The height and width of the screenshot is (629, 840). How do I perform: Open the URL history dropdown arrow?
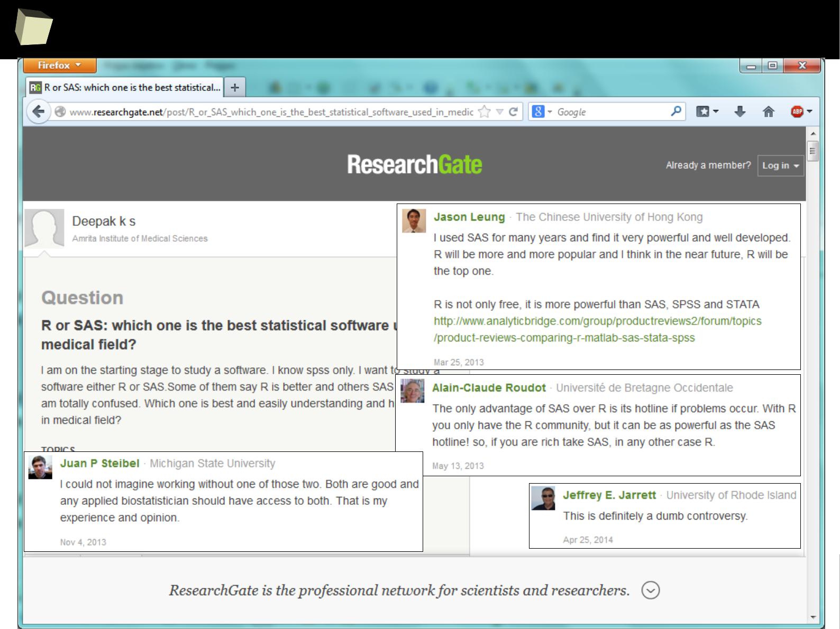pyautogui.click(x=499, y=112)
